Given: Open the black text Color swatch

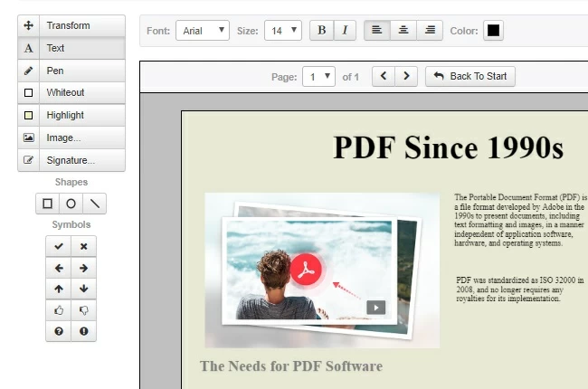Looking at the screenshot, I should pos(493,31).
